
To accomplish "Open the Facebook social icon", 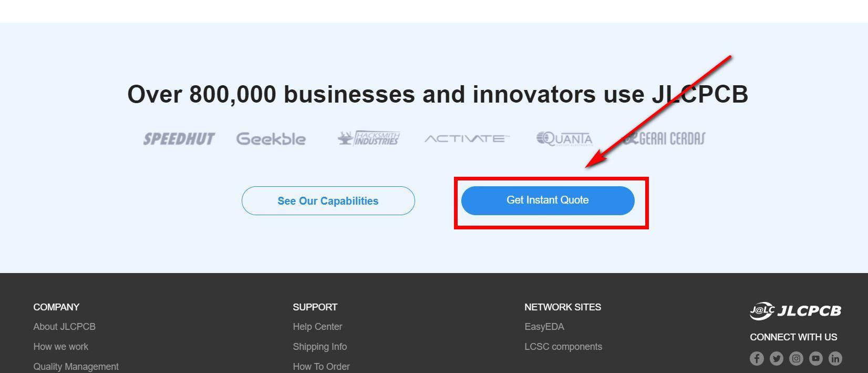I will point(757,358).
